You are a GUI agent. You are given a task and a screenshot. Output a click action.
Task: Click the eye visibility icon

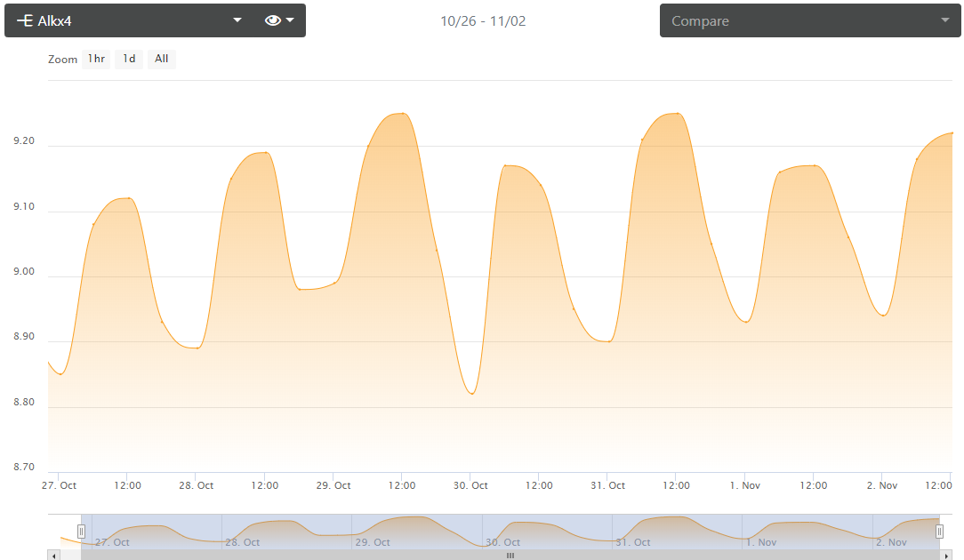coord(273,20)
